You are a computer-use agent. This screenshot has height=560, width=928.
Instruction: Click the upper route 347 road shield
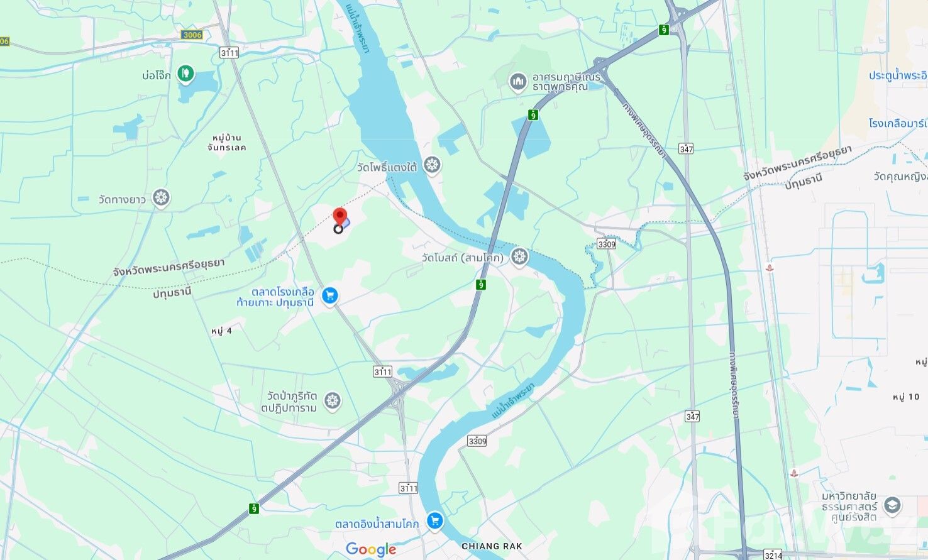686,148
